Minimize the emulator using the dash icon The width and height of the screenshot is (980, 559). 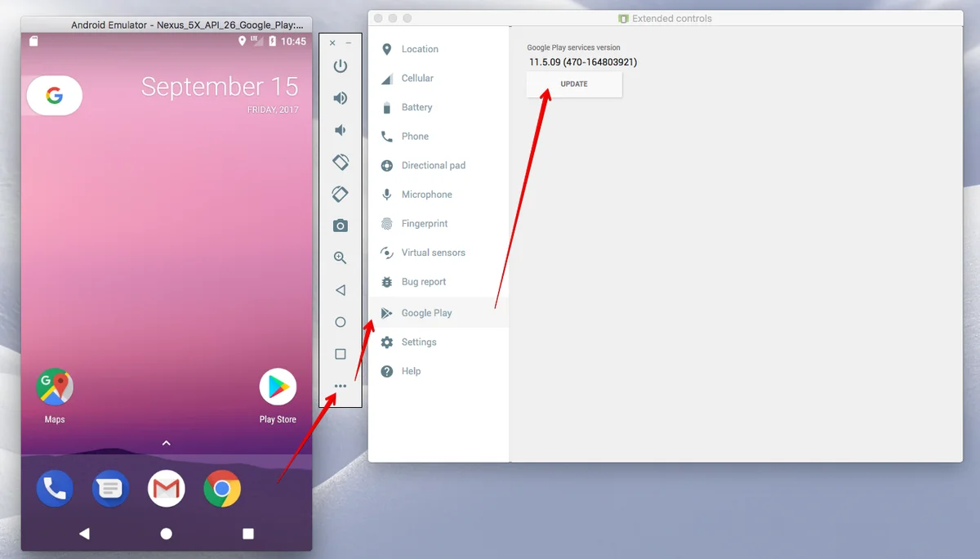coord(349,42)
